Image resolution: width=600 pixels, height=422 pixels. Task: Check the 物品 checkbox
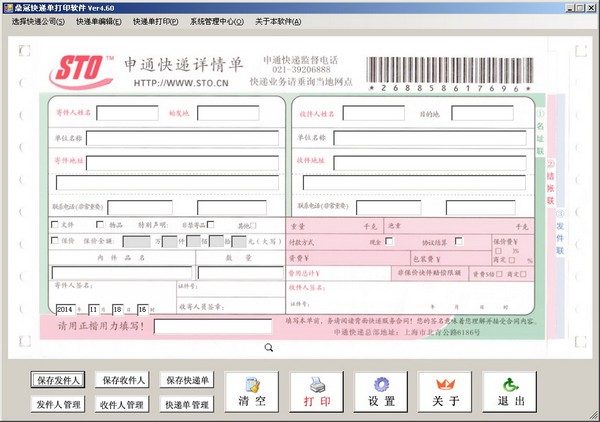(100, 224)
